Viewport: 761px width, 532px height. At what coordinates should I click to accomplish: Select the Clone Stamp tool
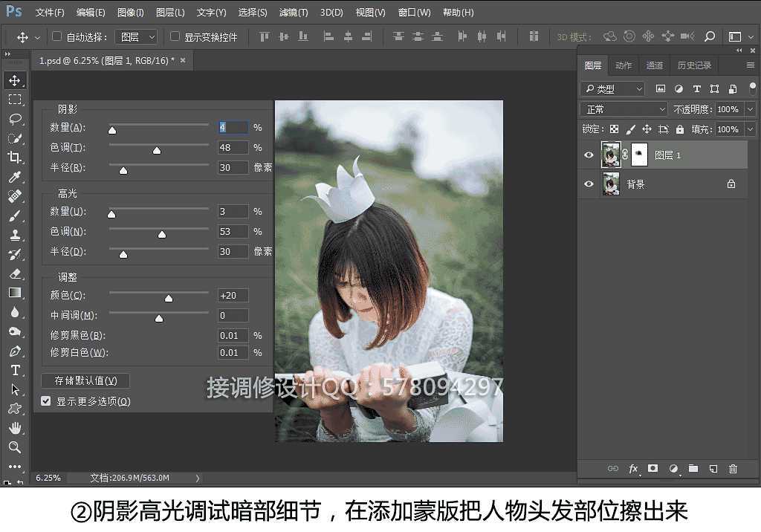15,236
